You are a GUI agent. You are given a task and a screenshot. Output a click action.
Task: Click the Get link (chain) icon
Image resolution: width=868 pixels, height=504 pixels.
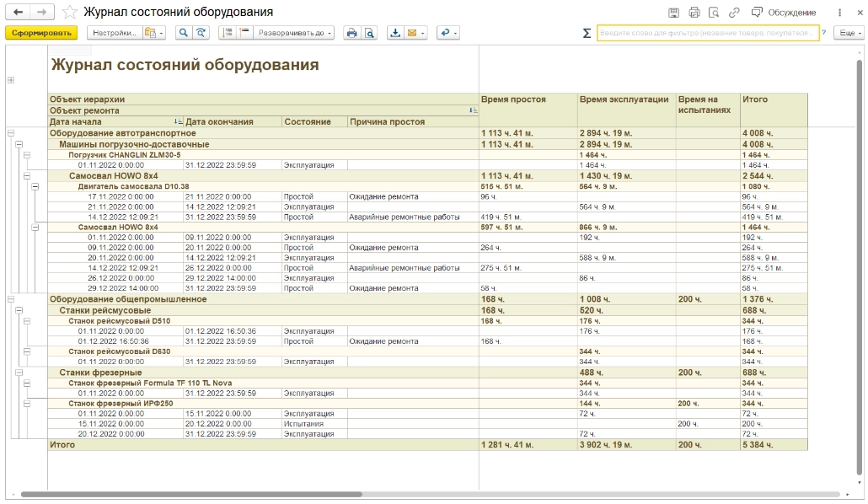pyautogui.click(x=734, y=13)
